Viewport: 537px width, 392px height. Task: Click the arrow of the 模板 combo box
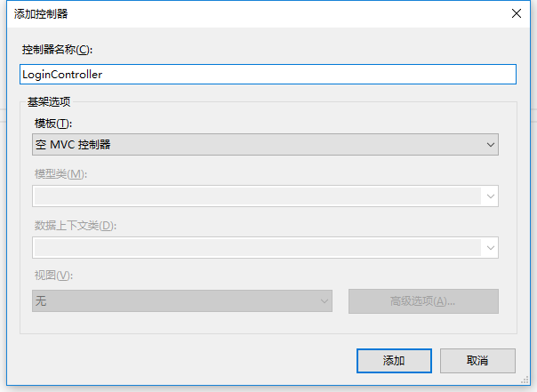click(x=490, y=144)
